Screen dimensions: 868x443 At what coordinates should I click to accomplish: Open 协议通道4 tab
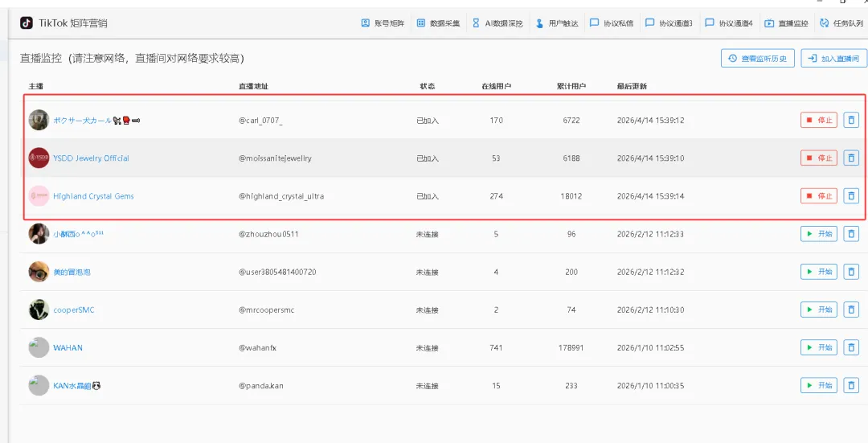[x=729, y=23]
